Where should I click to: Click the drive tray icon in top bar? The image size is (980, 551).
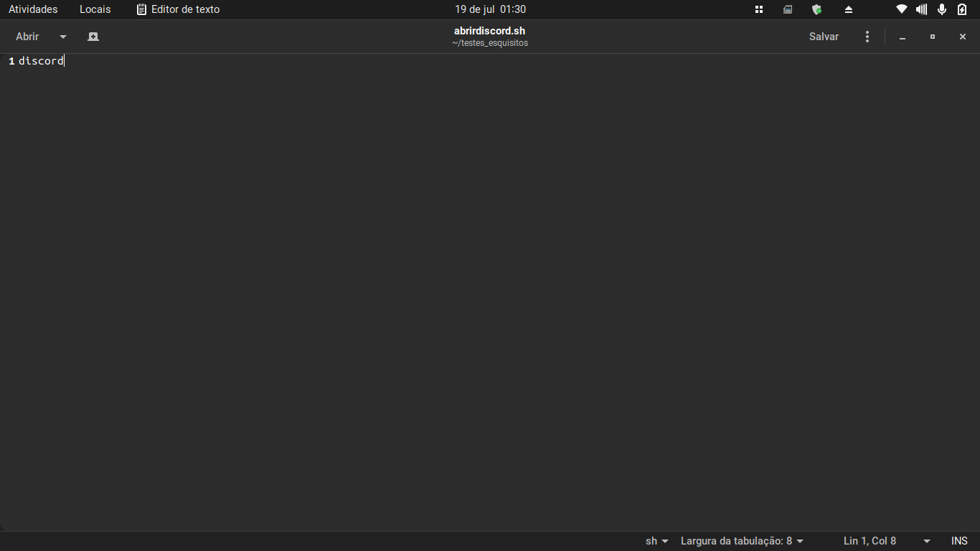tap(788, 9)
